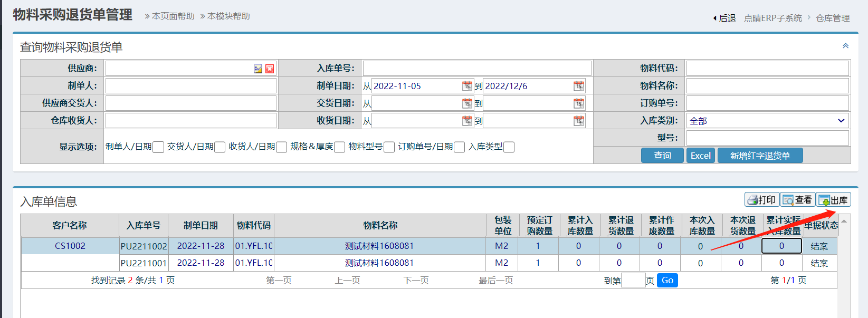Viewport: 868px width, 318px height.
Task: Expand the 入库类别 dropdown showing 全部
Action: tap(767, 121)
